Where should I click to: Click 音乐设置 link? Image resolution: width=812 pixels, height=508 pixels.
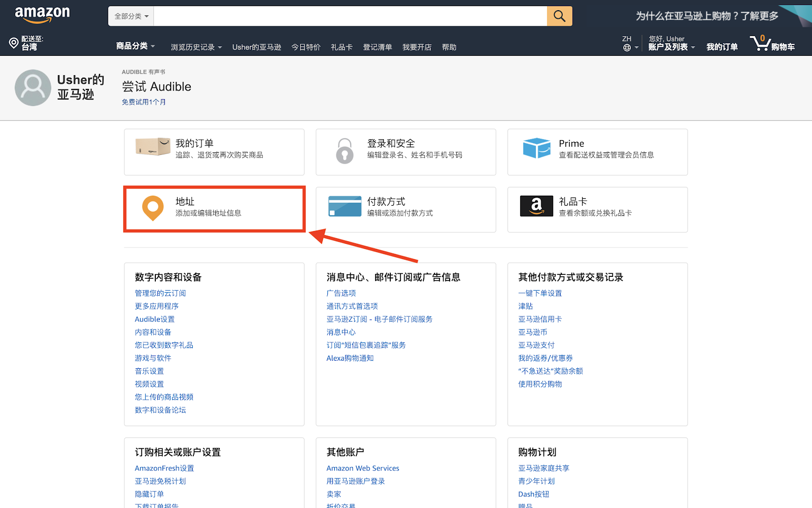tap(150, 371)
